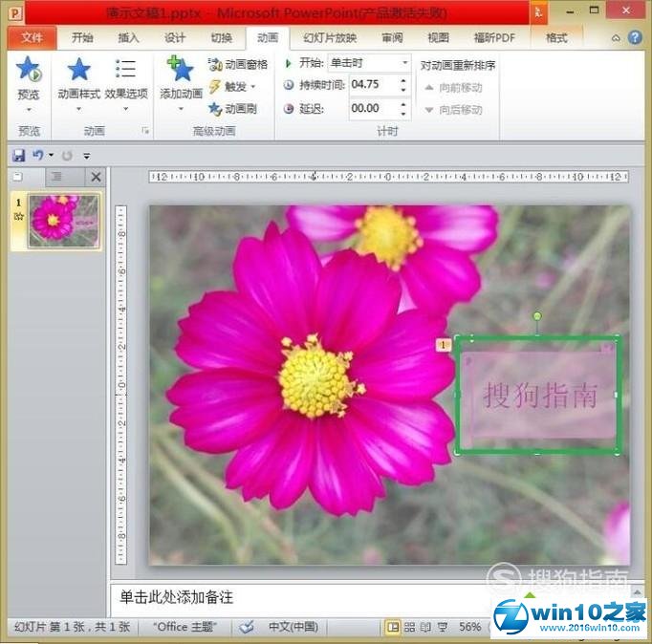
Task: Click the Preview (预览) animation star icon
Action: click(x=29, y=72)
